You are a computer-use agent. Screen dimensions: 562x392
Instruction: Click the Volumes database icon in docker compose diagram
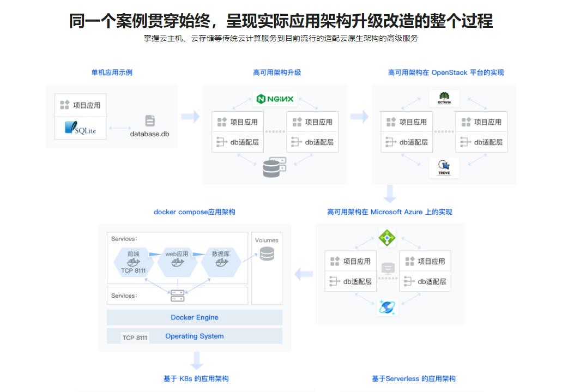point(267,255)
